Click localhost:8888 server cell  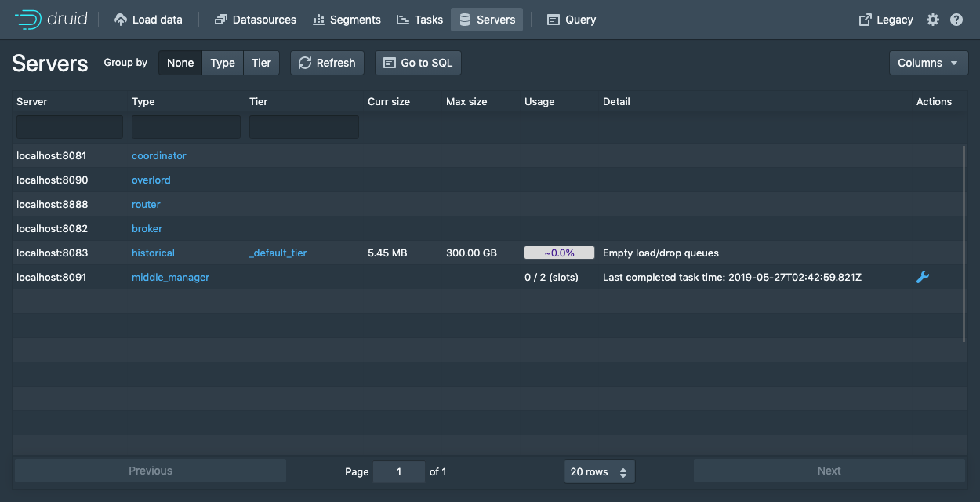pos(52,204)
